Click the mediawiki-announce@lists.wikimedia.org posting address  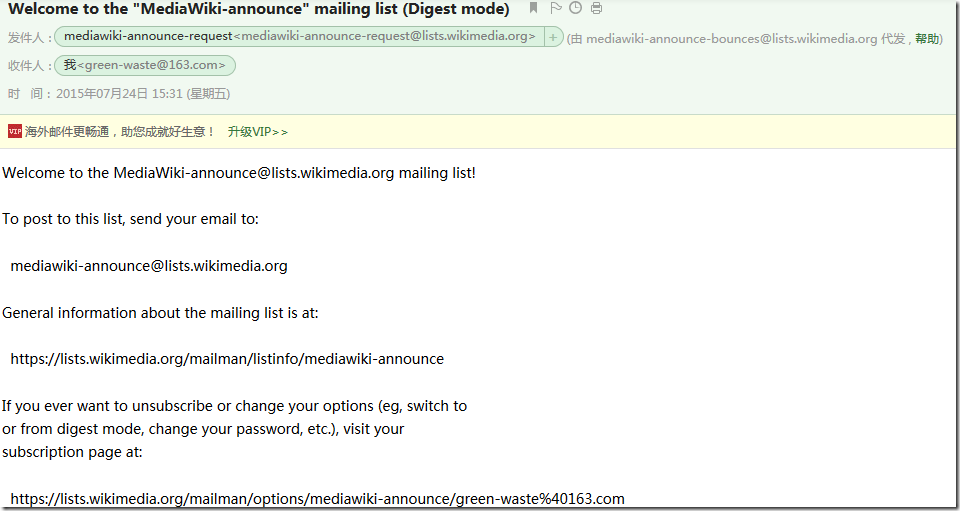click(x=149, y=266)
